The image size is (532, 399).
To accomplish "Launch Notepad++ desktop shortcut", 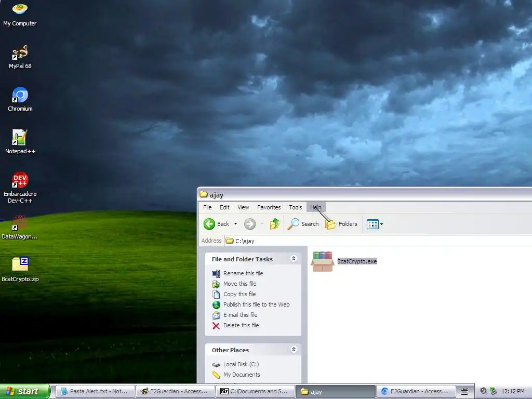I will pyautogui.click(x=20, y=142).
